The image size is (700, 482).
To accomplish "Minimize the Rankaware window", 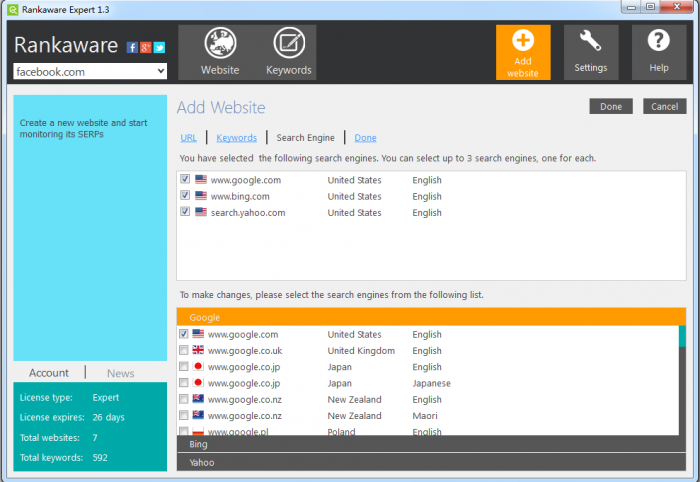I will pyautogui.click(x=631, y=7).
